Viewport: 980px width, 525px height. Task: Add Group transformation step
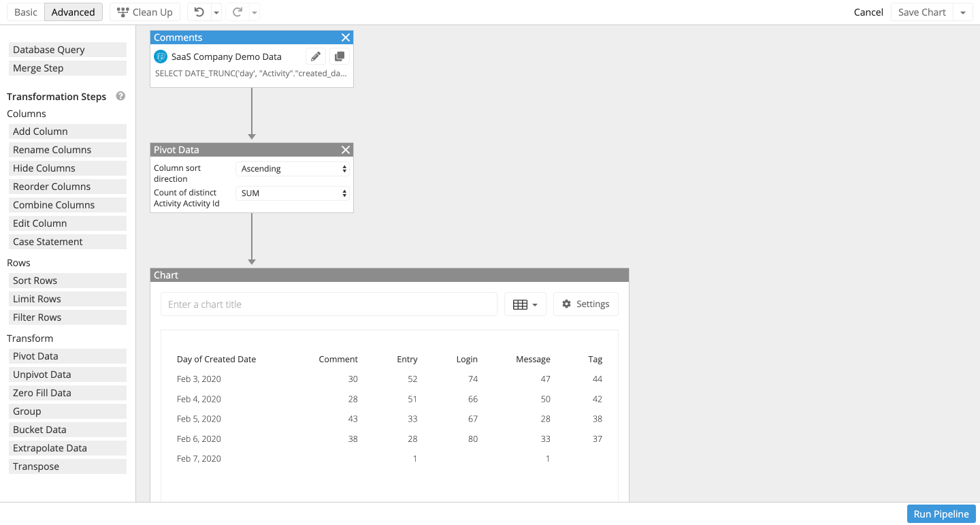pos(67,411)
